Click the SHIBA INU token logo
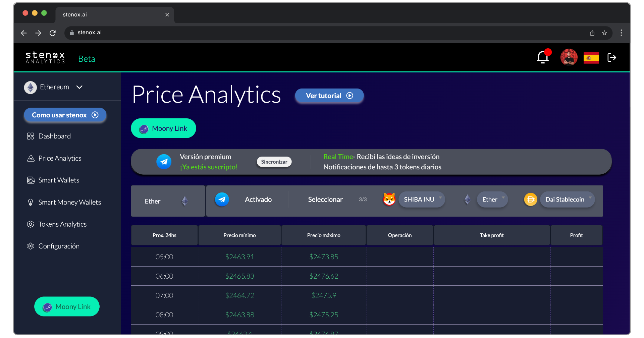 (389, 199)
